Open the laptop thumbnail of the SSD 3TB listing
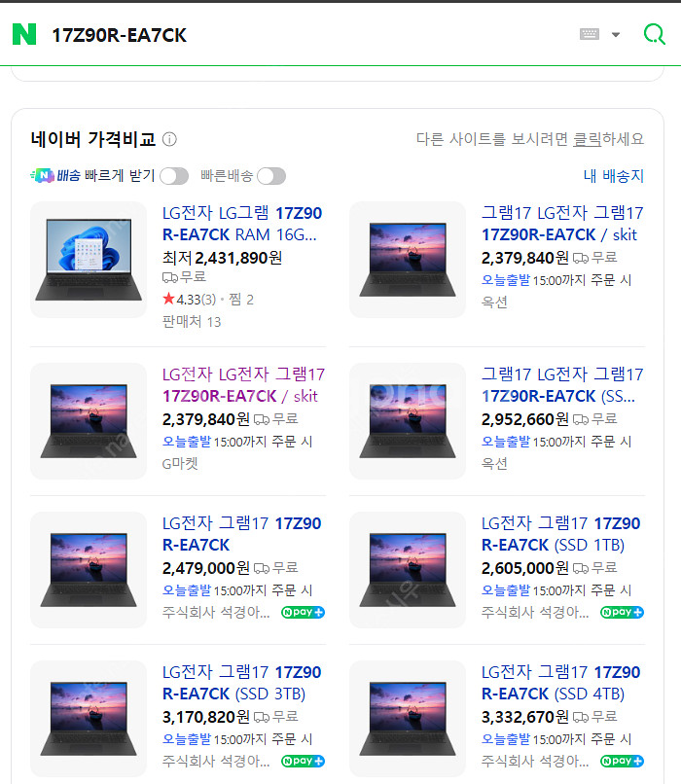The image size is (681, 784). [89, 719]
